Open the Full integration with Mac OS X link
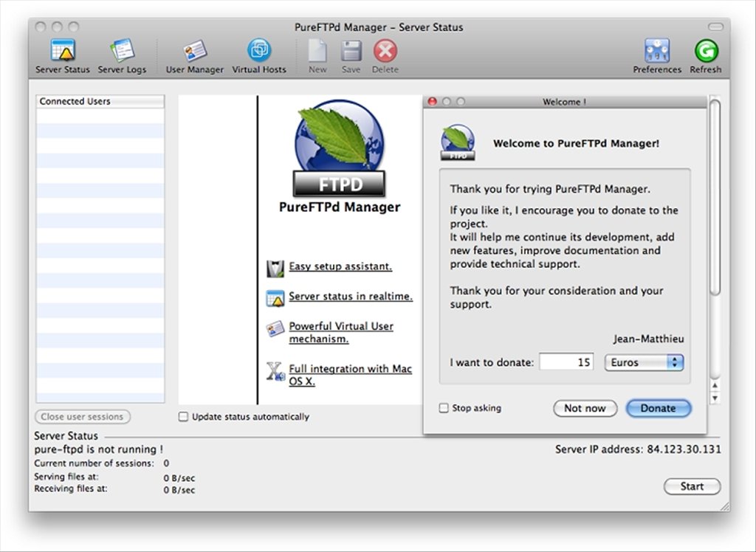The width and height of the screenshot is (756, 552). click(x=350, y=375)
